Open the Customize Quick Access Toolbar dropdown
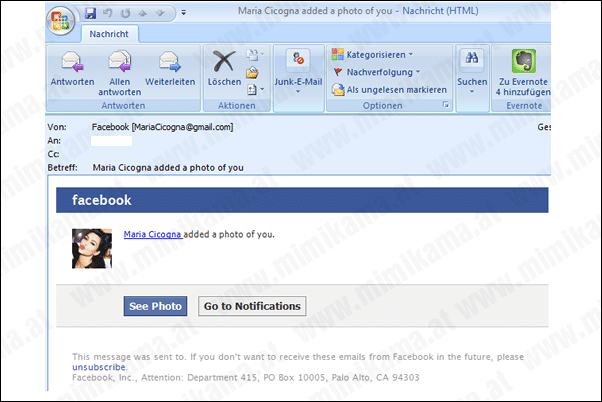This screenshot has width=602, height=402. [184, 13]
